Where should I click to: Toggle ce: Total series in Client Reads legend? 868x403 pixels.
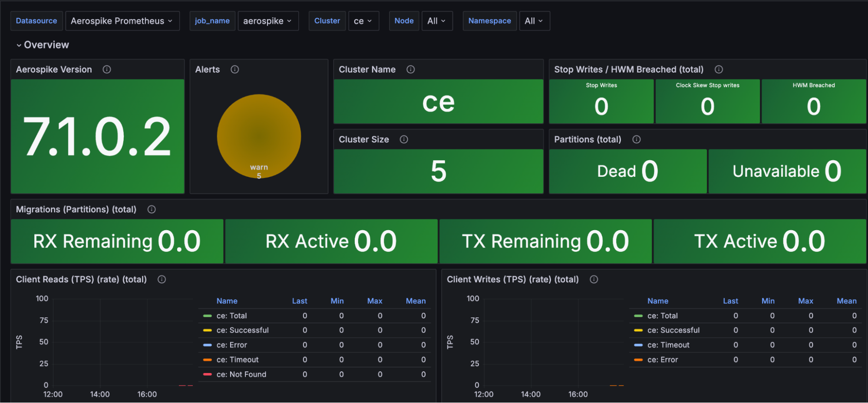tap(232, 316)
